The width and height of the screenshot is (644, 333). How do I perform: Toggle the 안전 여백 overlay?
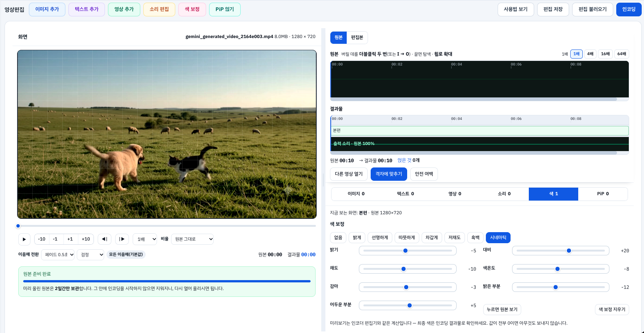(424, 174)
